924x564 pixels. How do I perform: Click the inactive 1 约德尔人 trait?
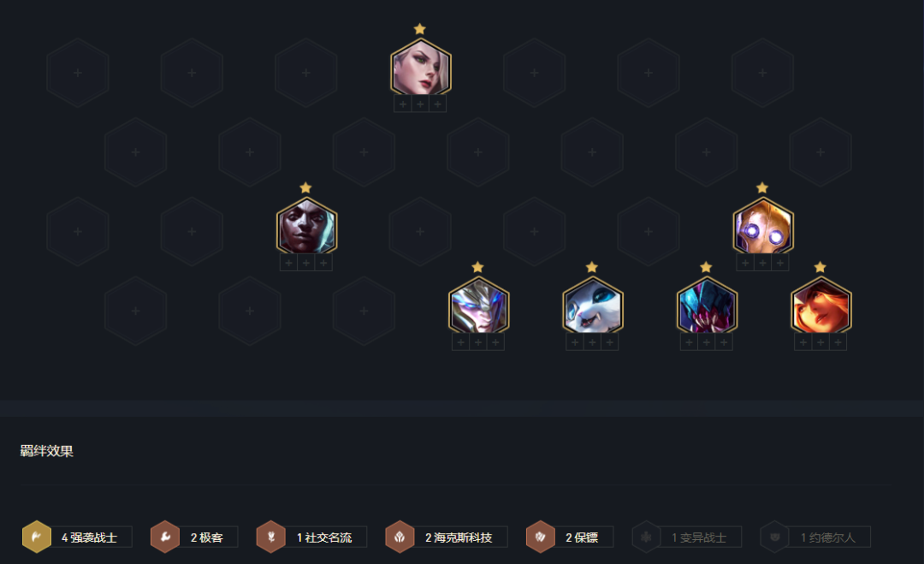[815, 537]
